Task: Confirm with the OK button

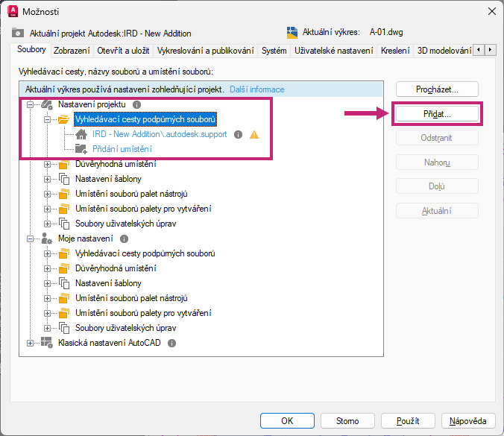Action: pyautogui.click(x=287, y=421)
